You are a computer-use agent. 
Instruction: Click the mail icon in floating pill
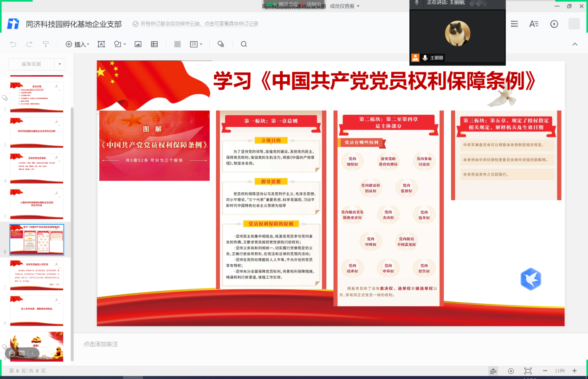click(x=22, y=353)
